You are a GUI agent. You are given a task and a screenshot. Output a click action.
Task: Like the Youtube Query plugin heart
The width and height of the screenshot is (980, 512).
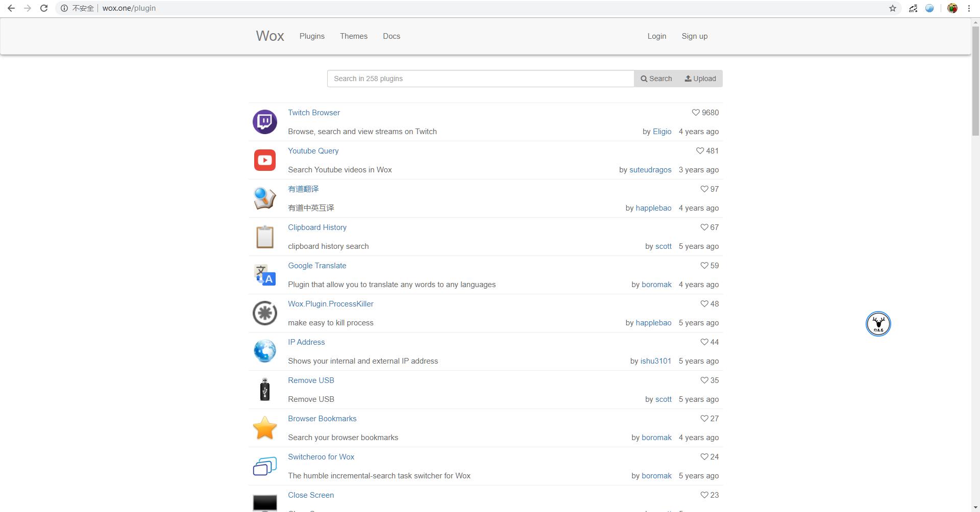(x=700, y=151)
